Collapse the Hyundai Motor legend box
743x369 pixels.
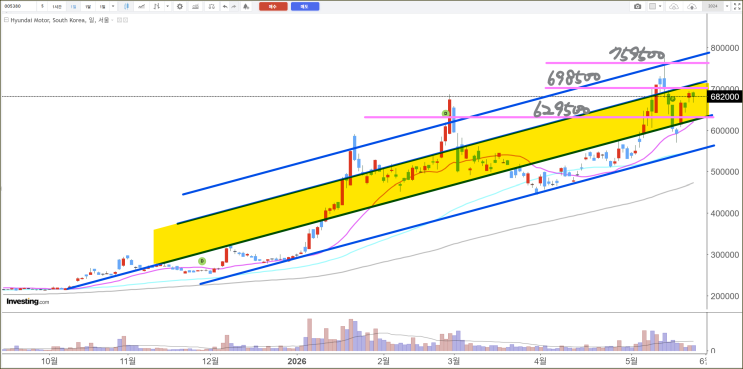click(7, 20)
